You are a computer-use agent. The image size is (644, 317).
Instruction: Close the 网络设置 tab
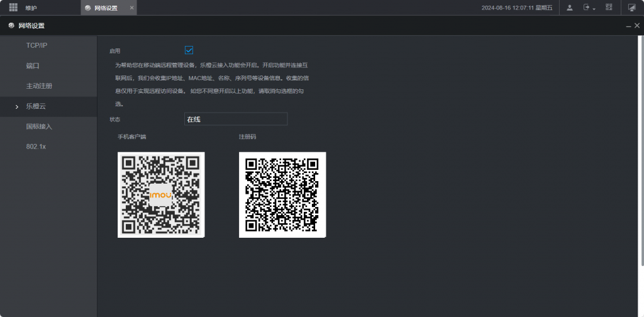[131, 8]
